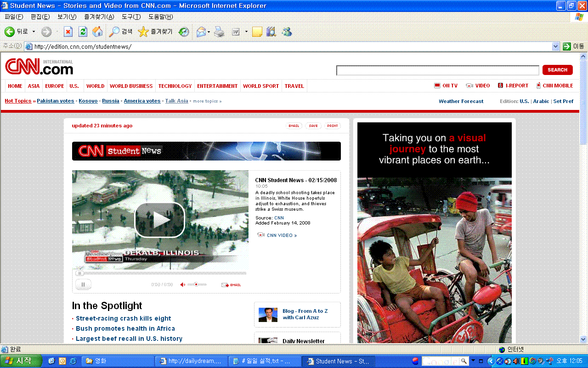Switch to the 일일 실적.txt taskbar window
588x368 pixels.
coord(265,361)
